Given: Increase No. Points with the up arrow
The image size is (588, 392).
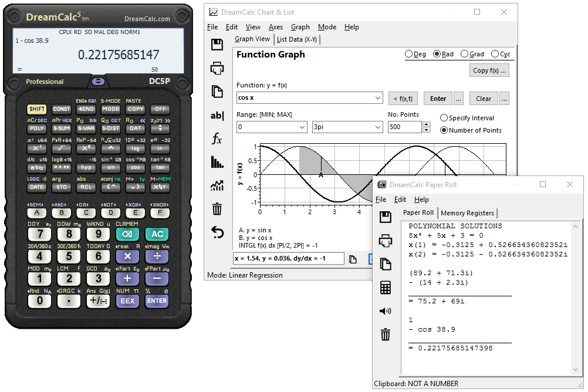Looking at the screenshot, I should tap(427, 124).
